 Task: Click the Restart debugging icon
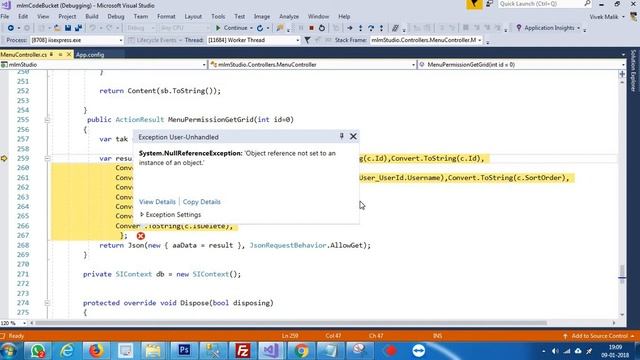(x=322, y=28)
